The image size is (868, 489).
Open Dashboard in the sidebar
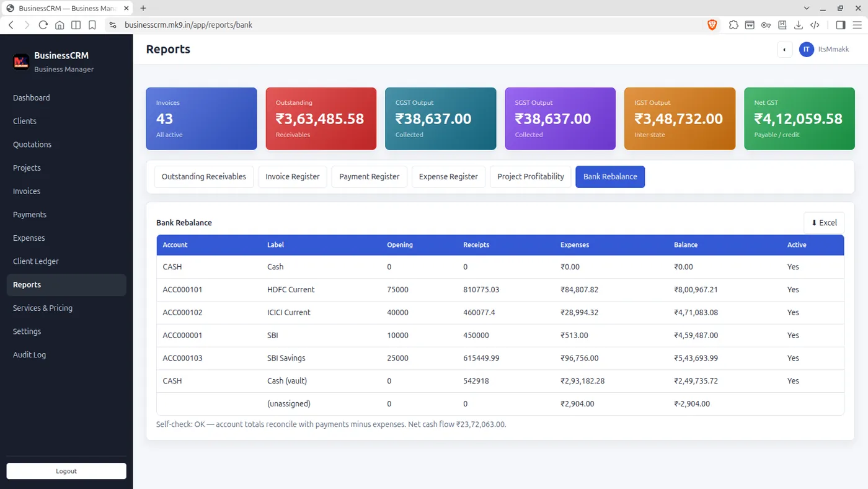pos(66,97)
